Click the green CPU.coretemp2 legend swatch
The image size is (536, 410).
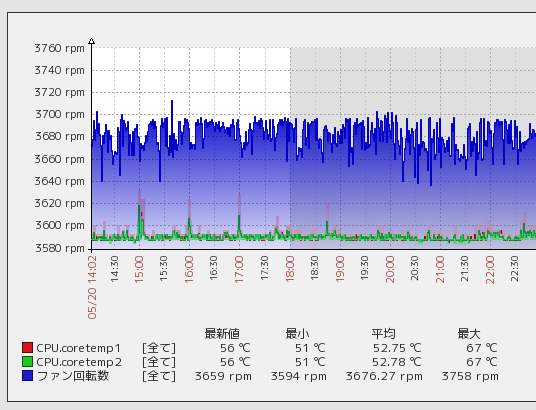(27, 361)
